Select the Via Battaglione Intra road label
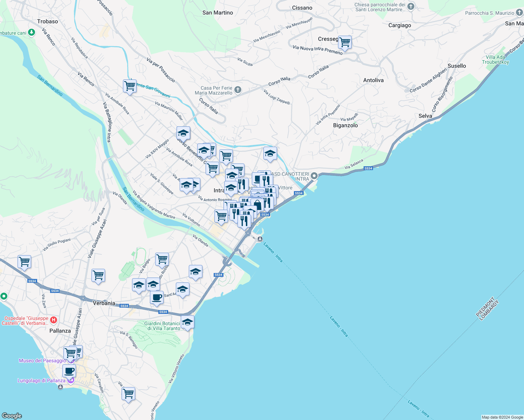 107,122
